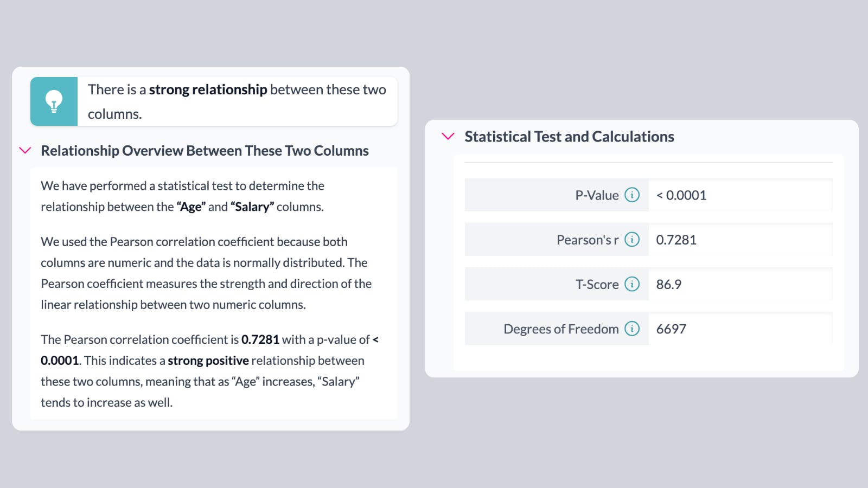Viewport: 868px width, 488px height.
Task: Click the lightbulb insight icon
Action: coord(54,101)
